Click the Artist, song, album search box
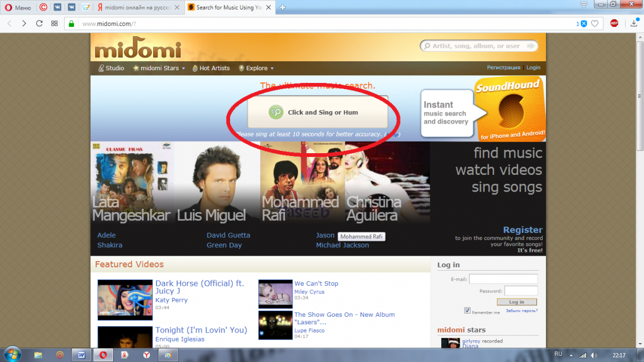This screenshot has width=644, height=362. point(479,46)
